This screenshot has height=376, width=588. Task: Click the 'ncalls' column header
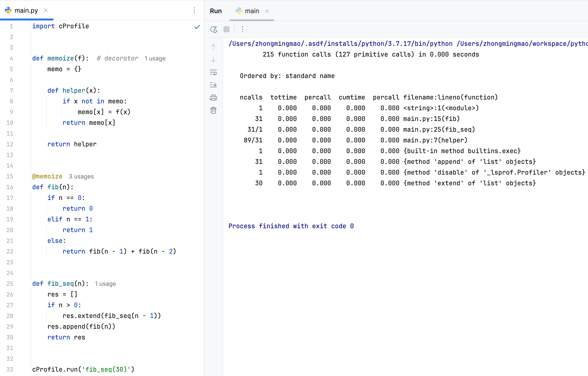click(251, 98)
